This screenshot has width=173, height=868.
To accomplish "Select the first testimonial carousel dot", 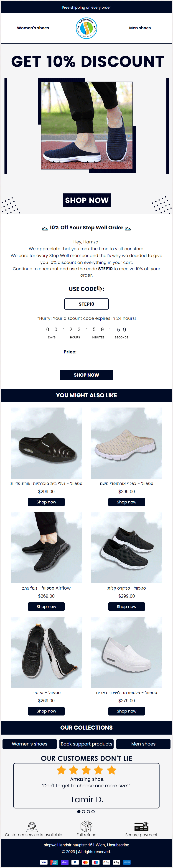I will coord(79,812).
